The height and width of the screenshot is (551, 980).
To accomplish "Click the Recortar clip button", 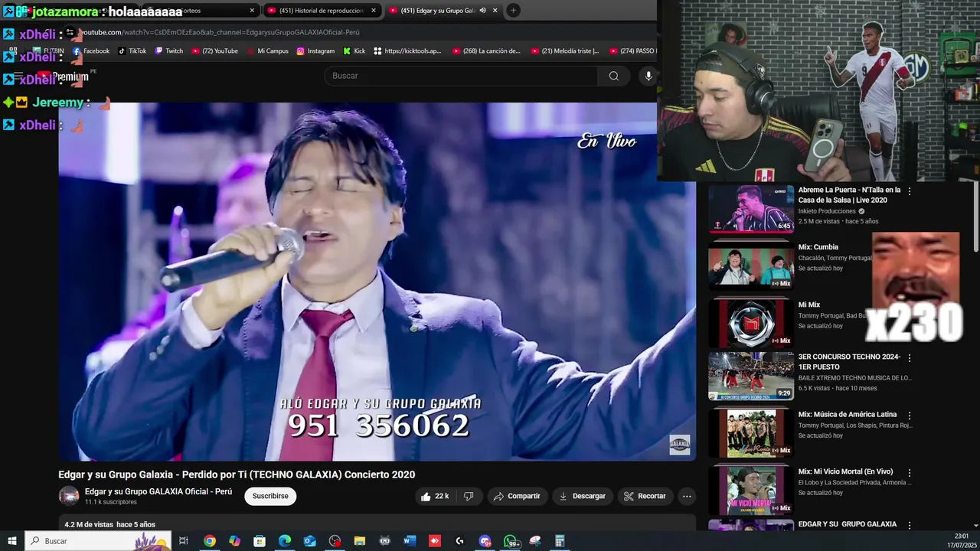I will point(645,496).
